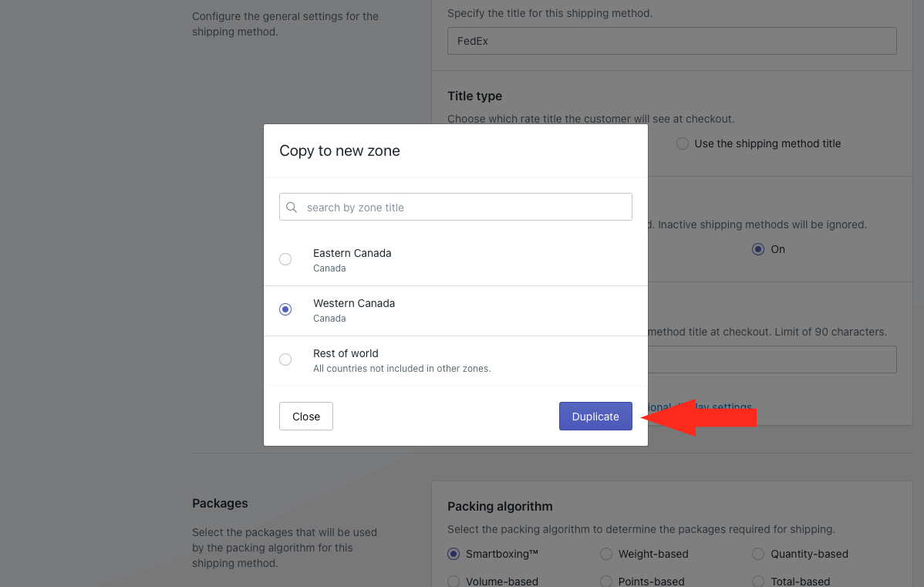
Task: Select the Smartboxing packing algorithm
Action: coord(454,554)
